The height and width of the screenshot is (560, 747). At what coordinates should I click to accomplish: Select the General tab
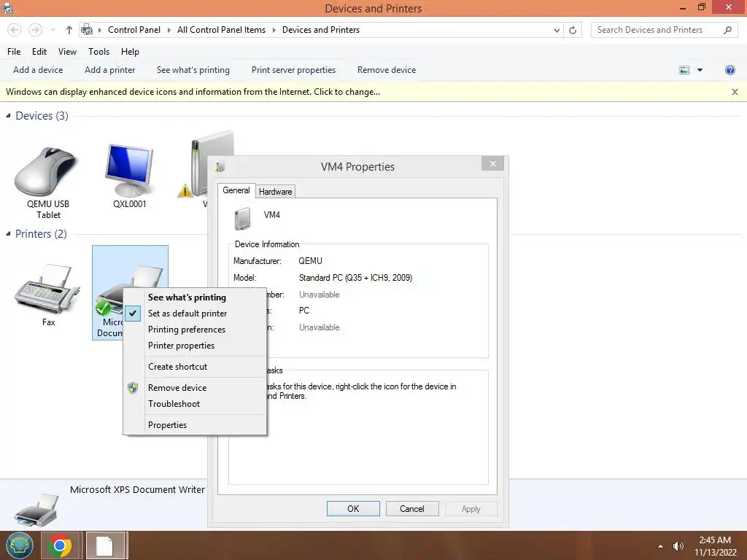[236, 190]
